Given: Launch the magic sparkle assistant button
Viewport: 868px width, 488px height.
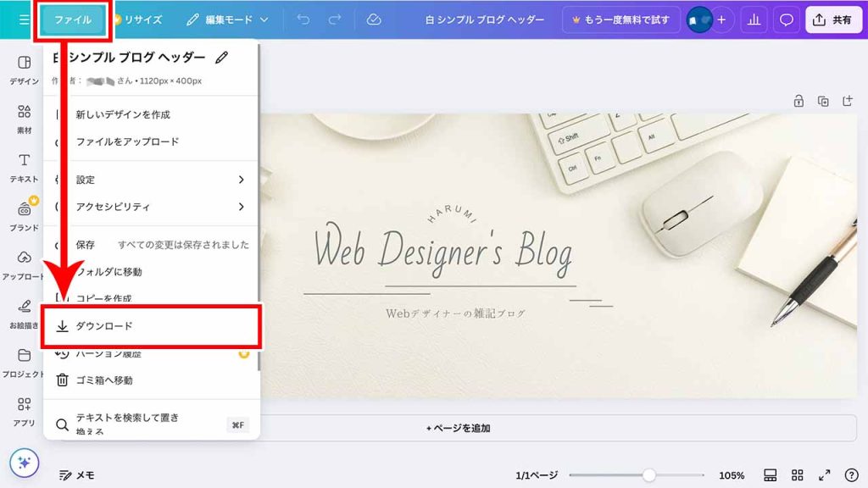Looking at the screenshot, I should point(25,463).
